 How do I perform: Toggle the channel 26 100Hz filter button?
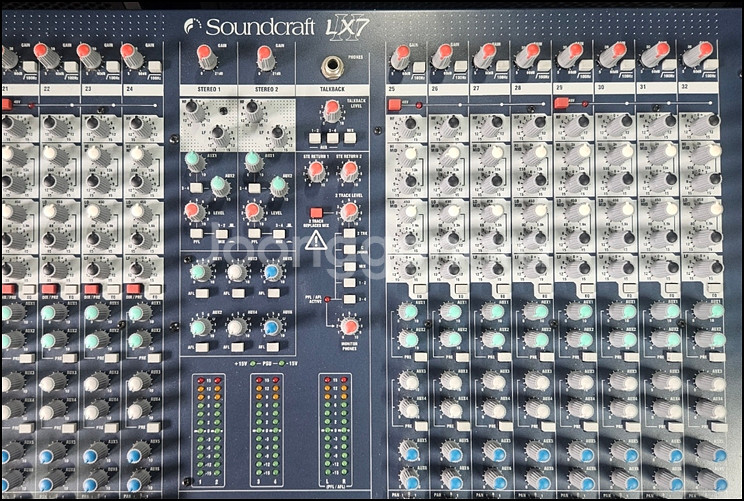[460, 66]
